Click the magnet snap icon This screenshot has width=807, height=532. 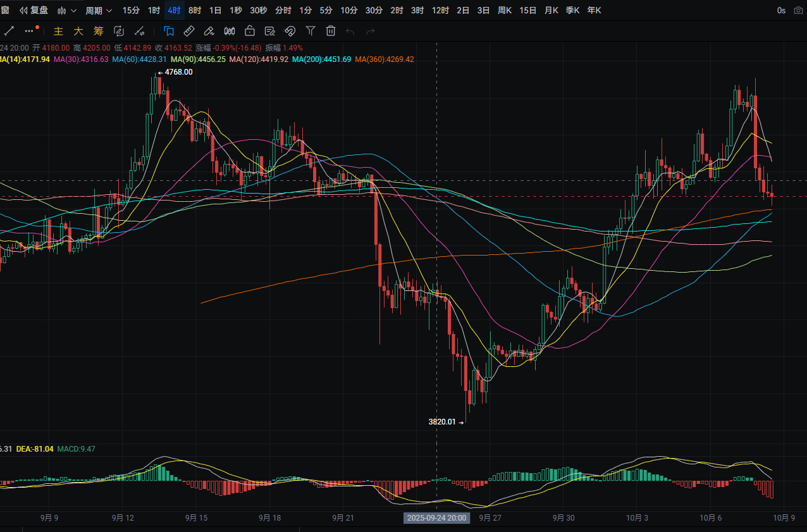coord(290,30)
